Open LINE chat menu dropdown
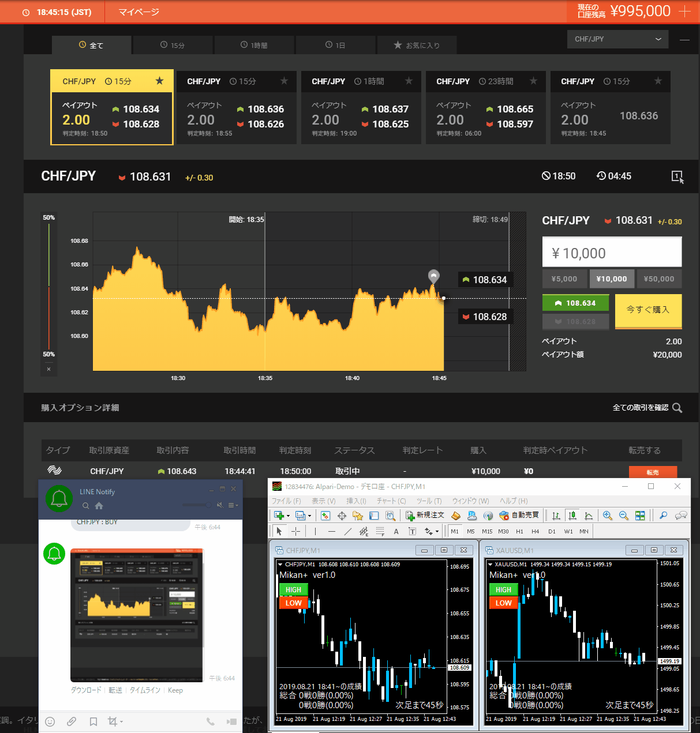Viewport: 700px width, 733px height. point(233,505)
